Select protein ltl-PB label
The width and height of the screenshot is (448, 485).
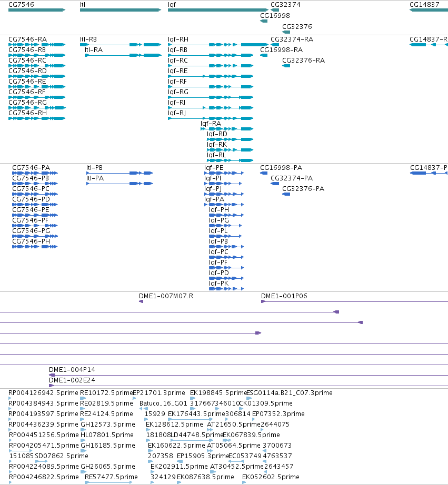pyautogui.click(x=94, y=168)
